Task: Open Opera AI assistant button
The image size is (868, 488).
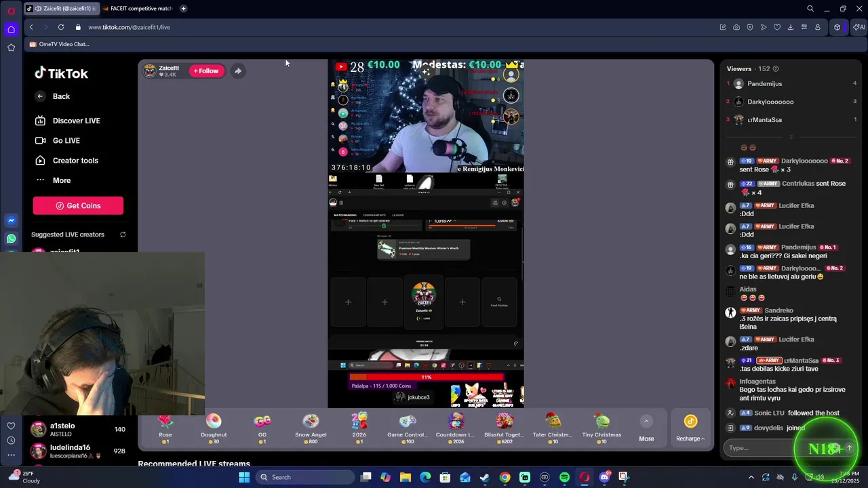Action: 859,27
